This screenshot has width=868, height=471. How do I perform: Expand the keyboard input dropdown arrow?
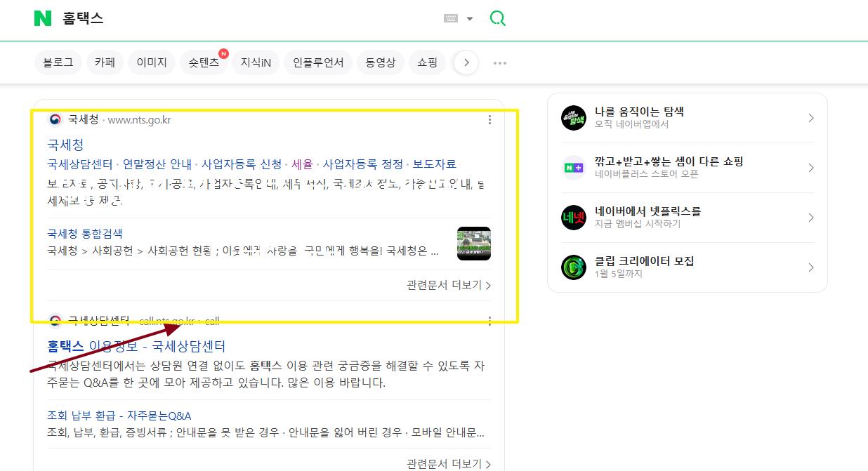pyautogui.click(x=470, y=19)
